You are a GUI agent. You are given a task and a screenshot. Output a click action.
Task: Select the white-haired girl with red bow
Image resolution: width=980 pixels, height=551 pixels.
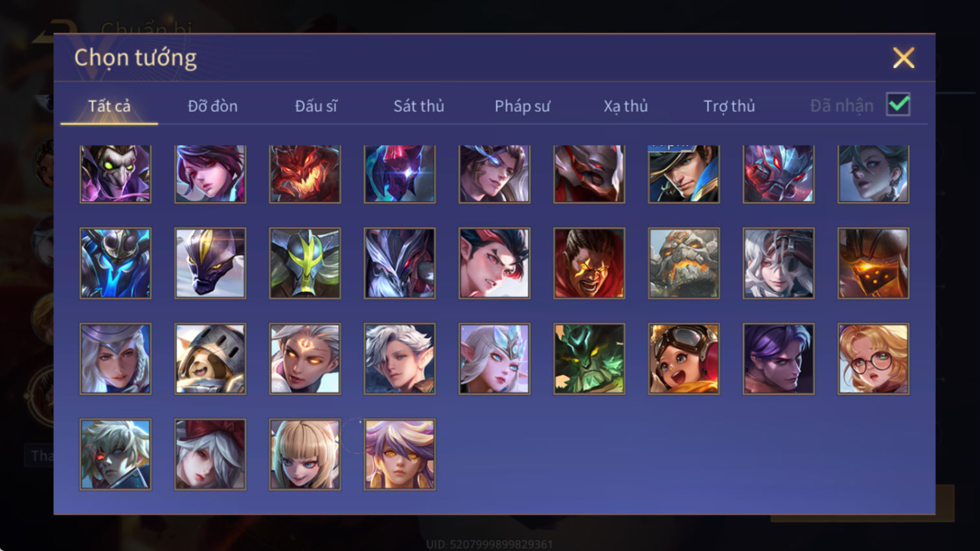[211, 455]
